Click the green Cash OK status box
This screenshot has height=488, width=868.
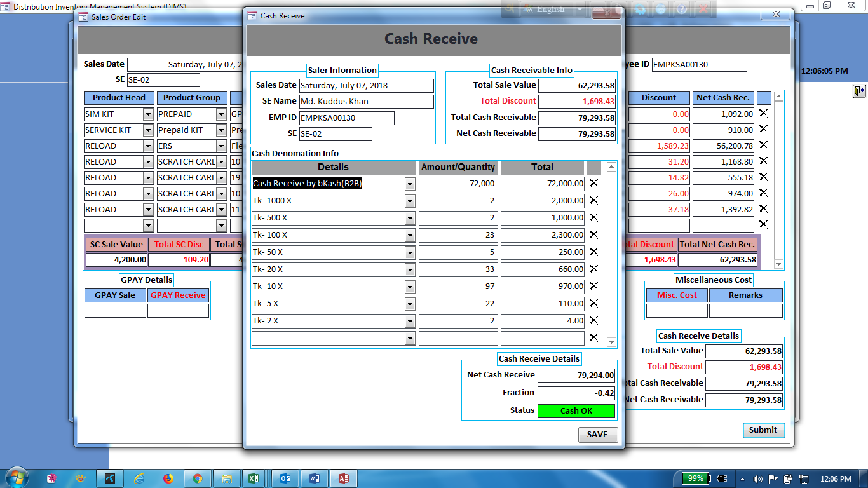coord(576,411)
